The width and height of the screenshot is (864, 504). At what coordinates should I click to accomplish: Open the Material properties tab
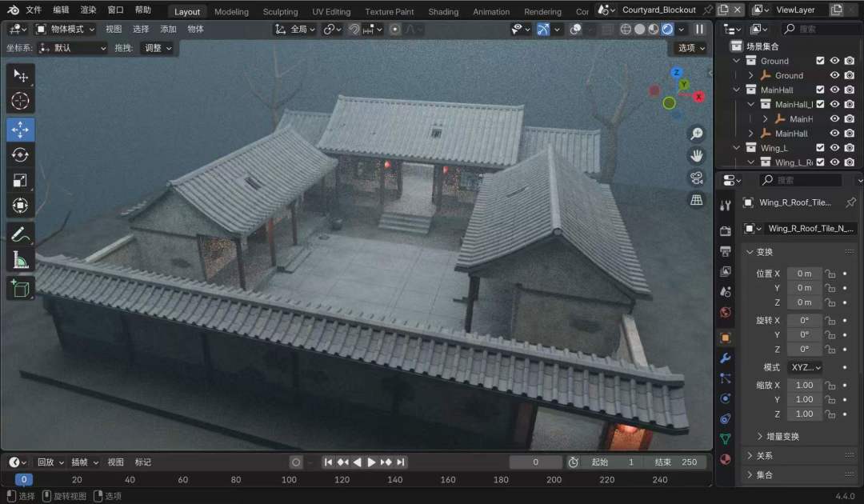726,459
